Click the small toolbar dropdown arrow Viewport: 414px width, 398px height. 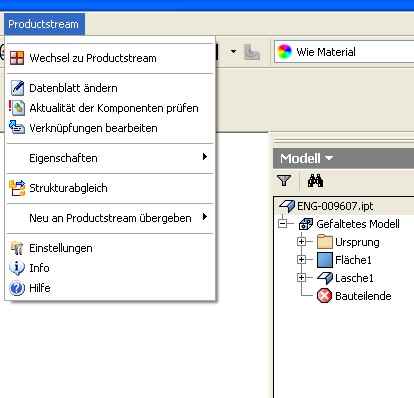coord(234,52)
